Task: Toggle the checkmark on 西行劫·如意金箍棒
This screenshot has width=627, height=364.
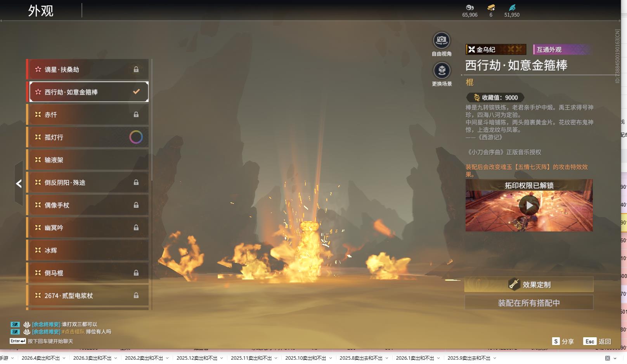Action: click(136, 92)
